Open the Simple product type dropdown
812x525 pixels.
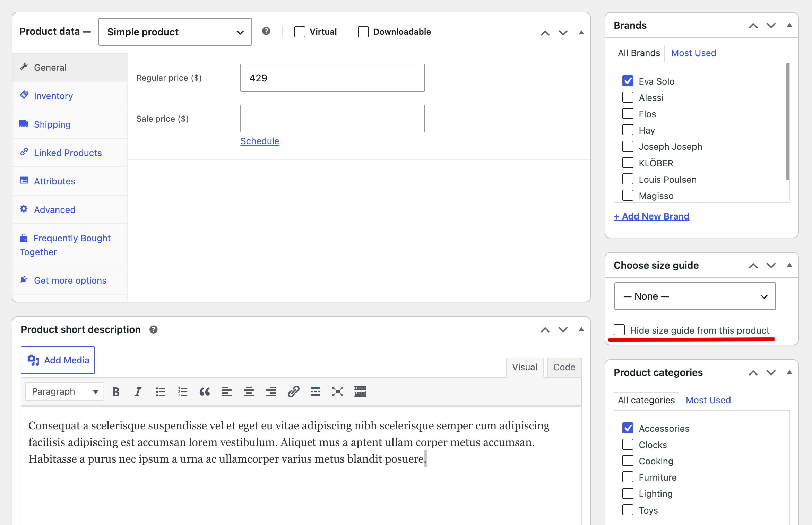(175, 32)
